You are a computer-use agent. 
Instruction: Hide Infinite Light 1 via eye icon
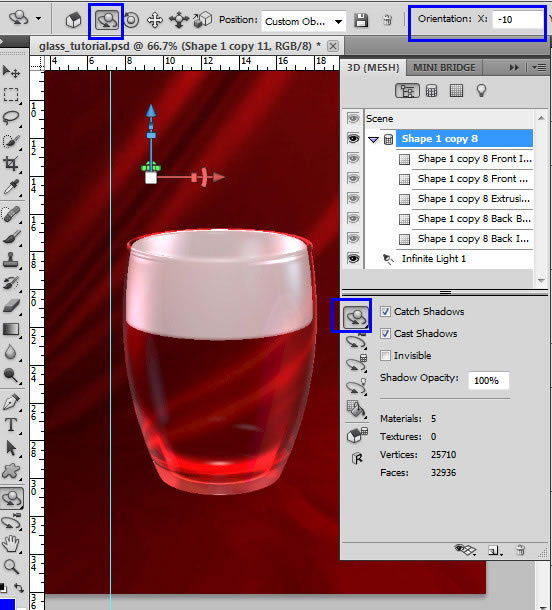point(353,258)
